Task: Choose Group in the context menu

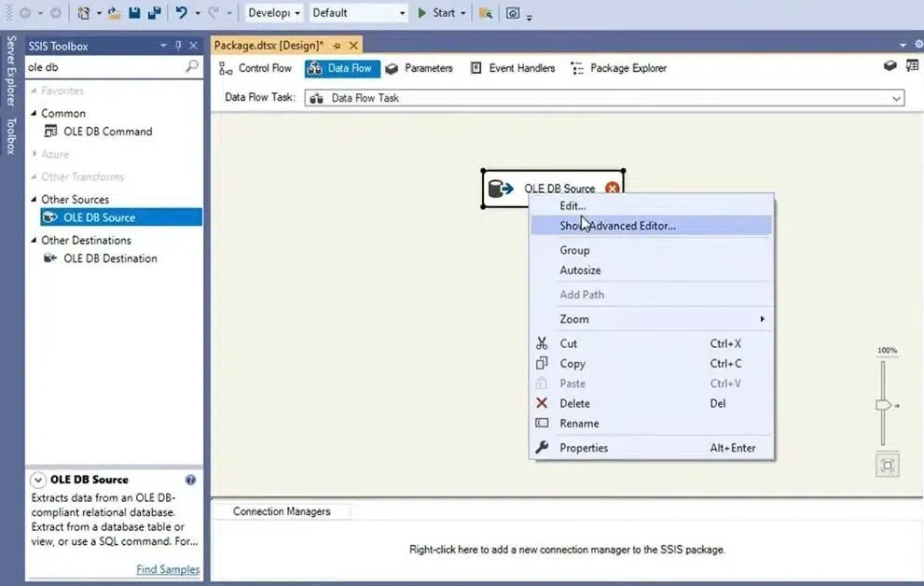Action: pyautogui.click(x=652, y=250)
